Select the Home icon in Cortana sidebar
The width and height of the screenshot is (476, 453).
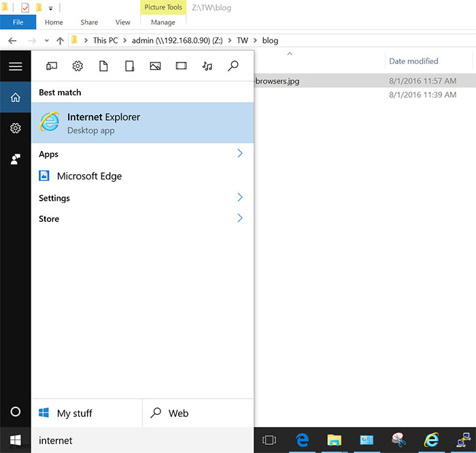16,97
